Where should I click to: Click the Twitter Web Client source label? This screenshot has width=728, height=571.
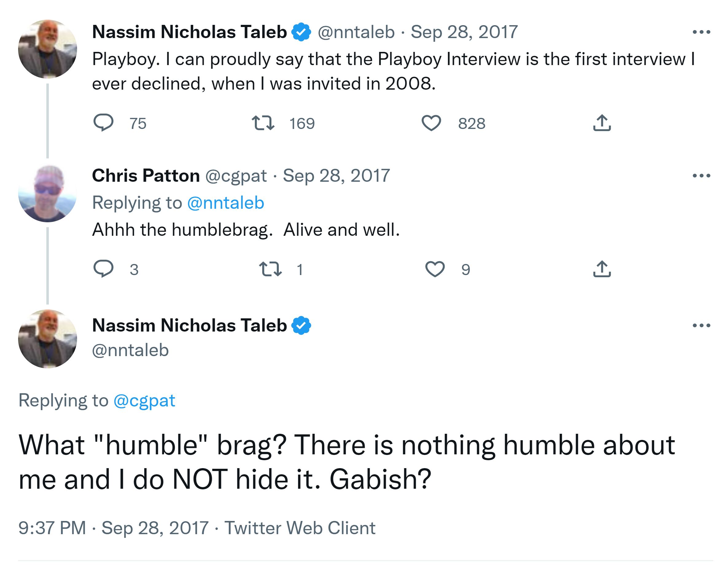(300, 528)
